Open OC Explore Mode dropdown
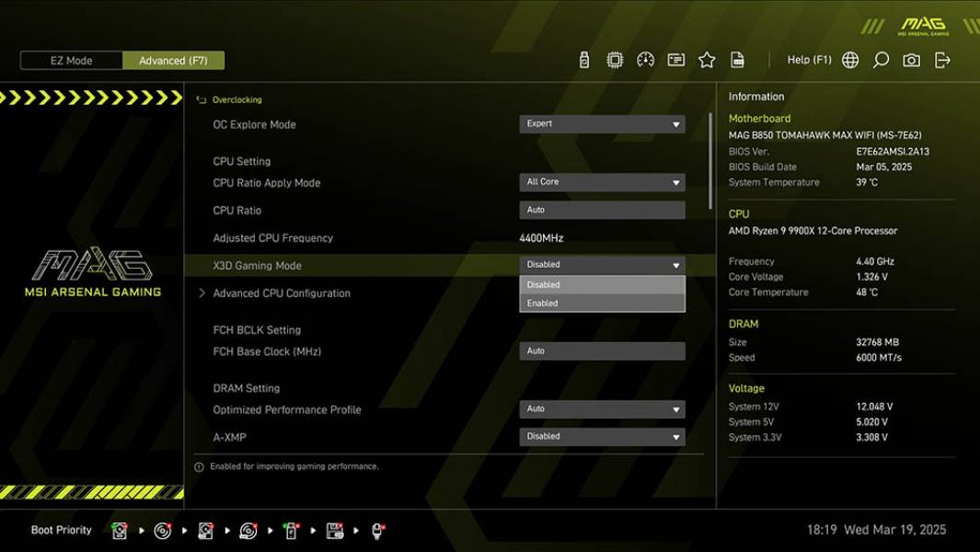 pyautogui.click(x=602, y=124)
